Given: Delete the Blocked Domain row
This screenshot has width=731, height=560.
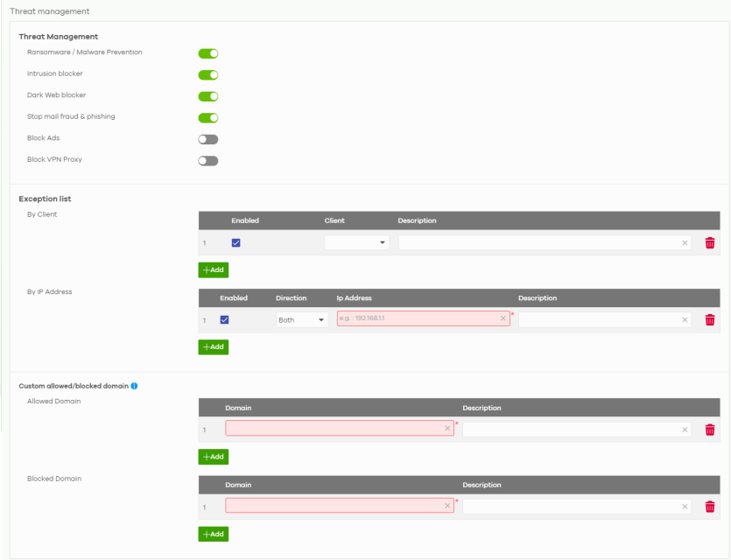Looking at the screenshot, I should tap(709, 507).
